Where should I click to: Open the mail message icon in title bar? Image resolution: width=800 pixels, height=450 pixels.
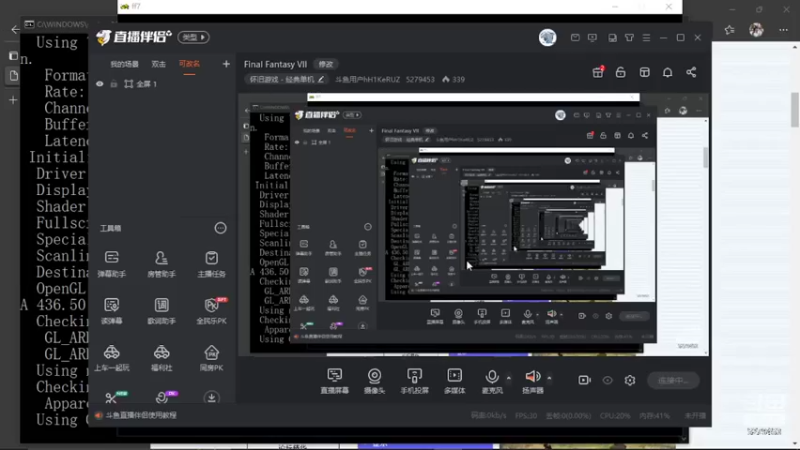click(575, 38)
